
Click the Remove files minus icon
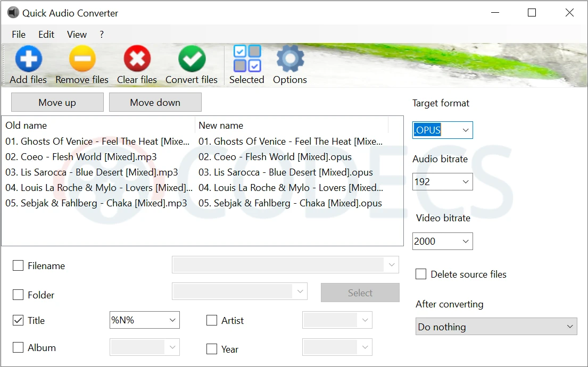pyautogui.click(x=82, y=59)
